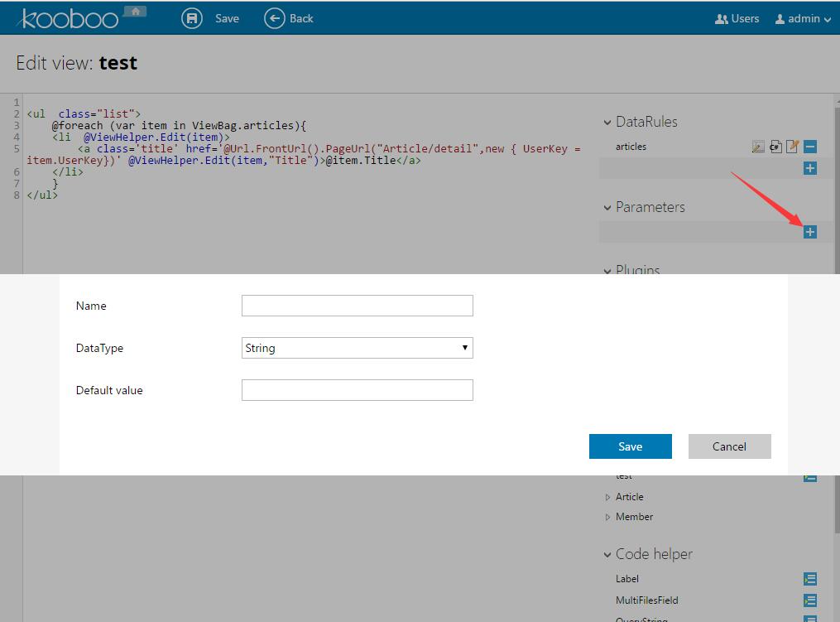The image size is (840, 622).
Task: Collapse the Parameters section
Action: click(x=607, y=208)
